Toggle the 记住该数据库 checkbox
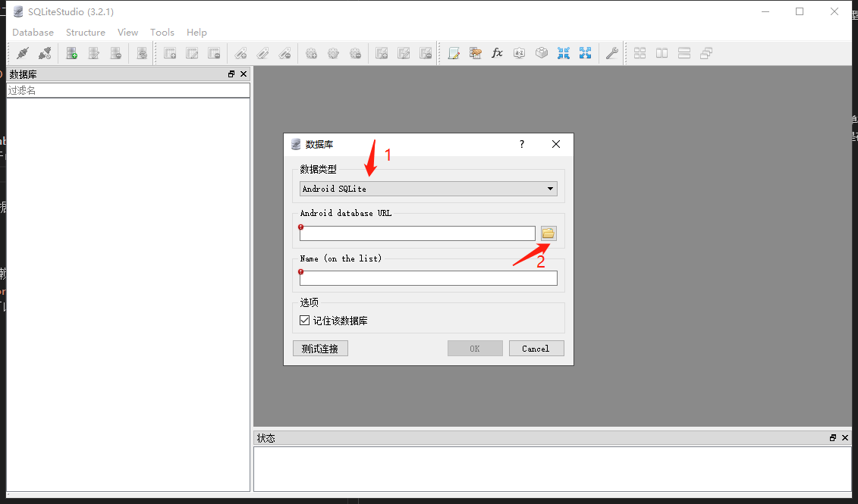 click(x=305, y=321)
